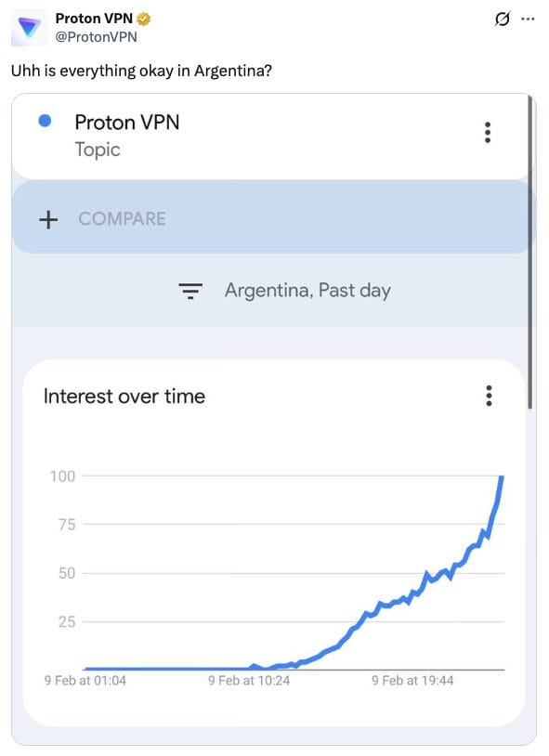
Task: Open Grok actions via the slash icon
Action: pos(503,19)
